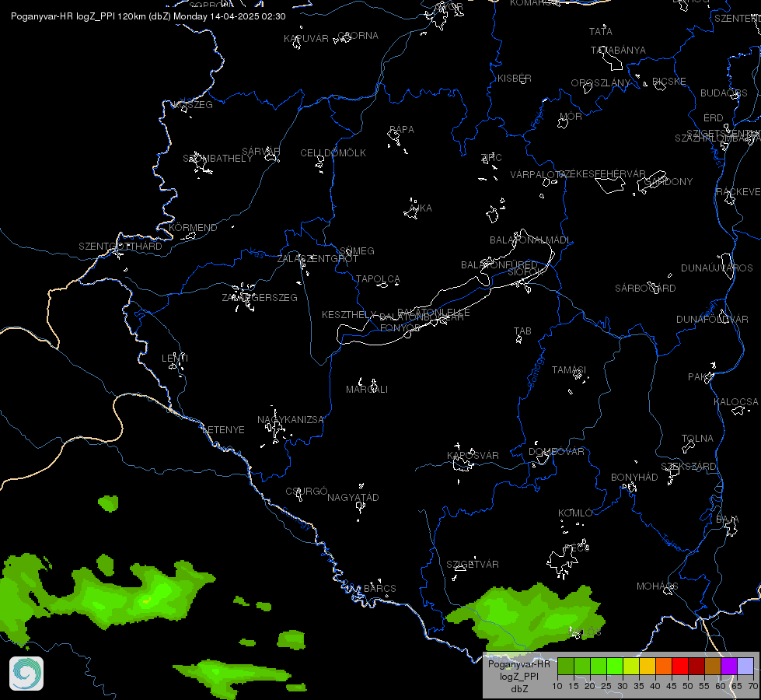The height and width of the screenshot is (700, 761).
Task: Click the KAPUVÁR city label
Action: [306, 38]
